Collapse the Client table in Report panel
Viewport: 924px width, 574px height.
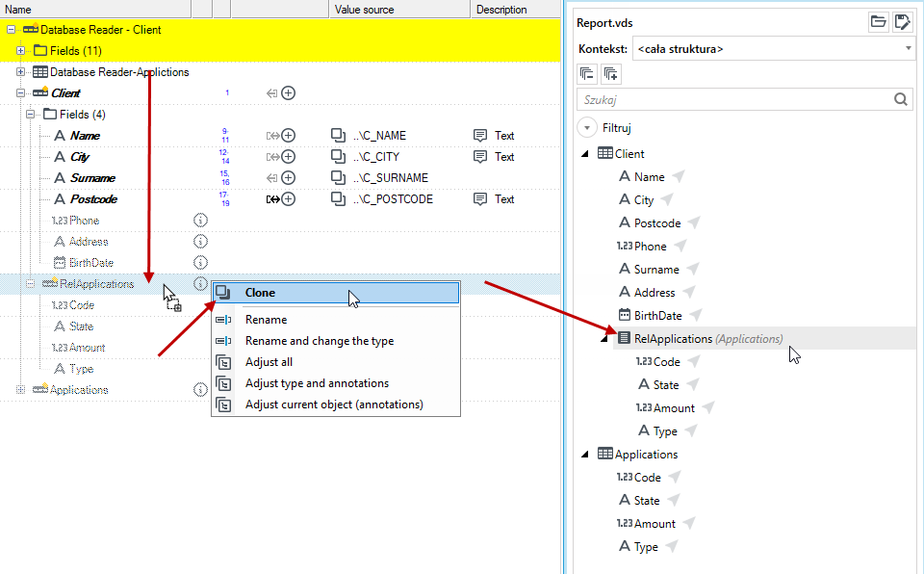pyautogui.click(x=585, y=154)
